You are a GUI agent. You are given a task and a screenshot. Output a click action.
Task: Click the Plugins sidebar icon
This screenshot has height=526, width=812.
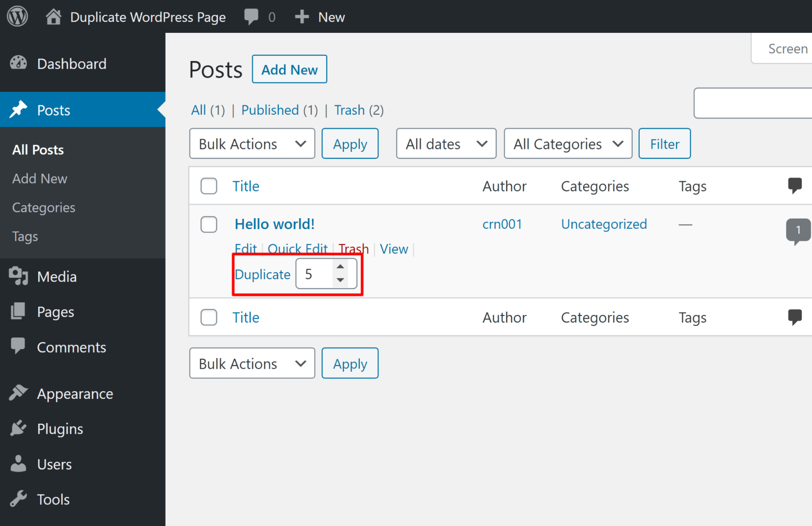click(x=17, y=429)
